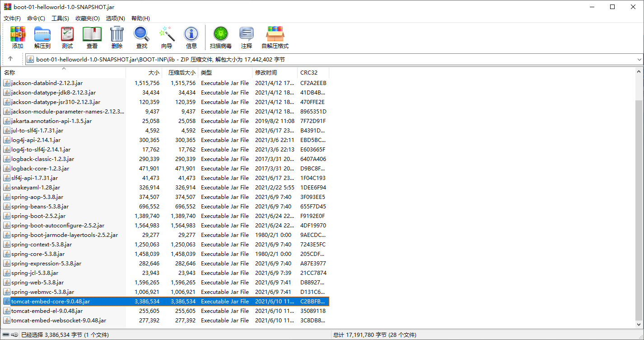Select spring-boot-jarmode-layertools-2.5.2.jar file

point(65,235)
